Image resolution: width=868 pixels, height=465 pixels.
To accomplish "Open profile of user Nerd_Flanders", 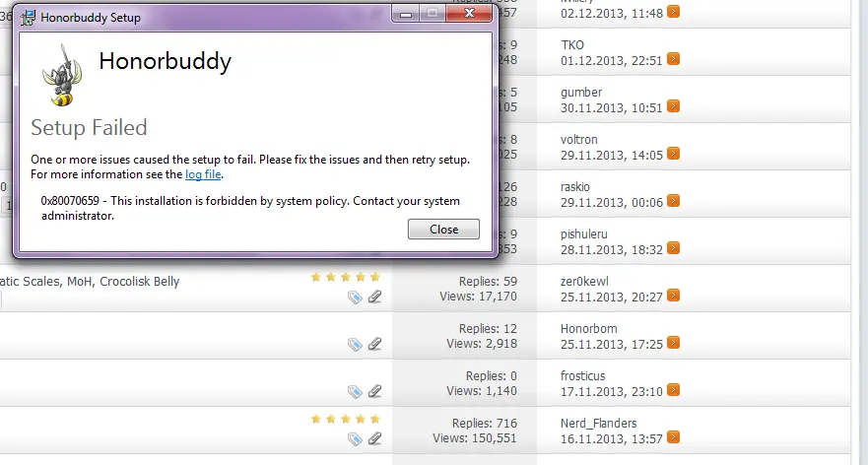I will point(598,424).
